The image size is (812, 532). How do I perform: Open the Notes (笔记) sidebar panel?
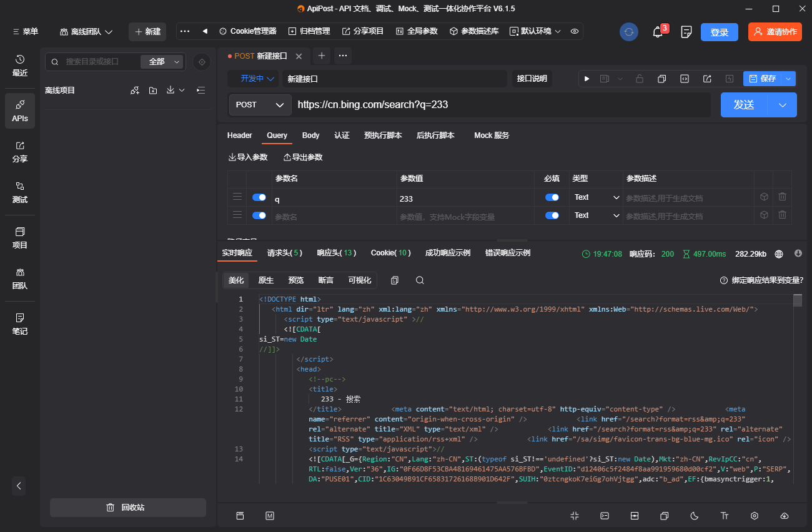click(20, 324)
